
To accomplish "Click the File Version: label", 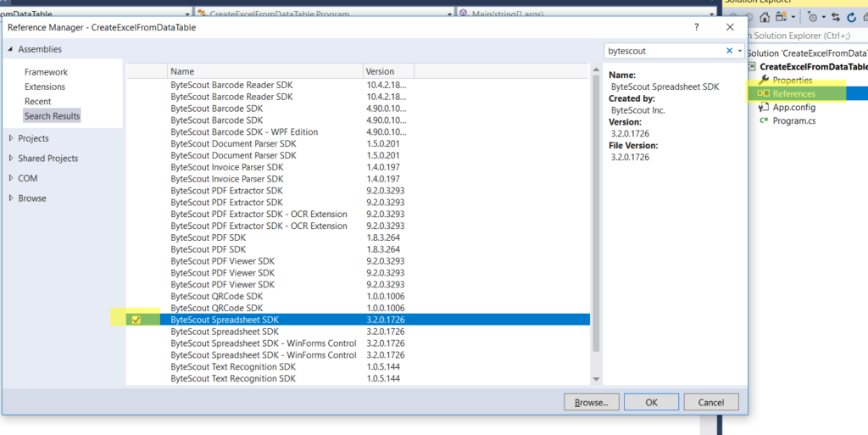I will point(633,145).
